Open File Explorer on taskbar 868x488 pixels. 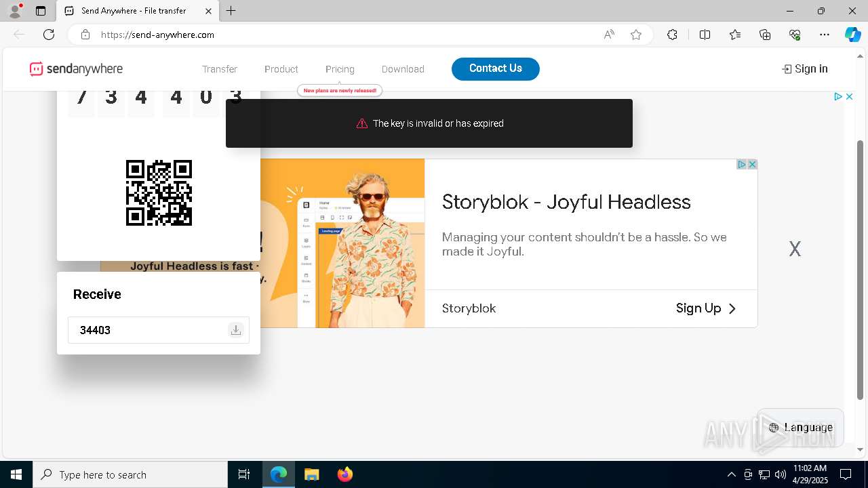click(x=311, y=474)
